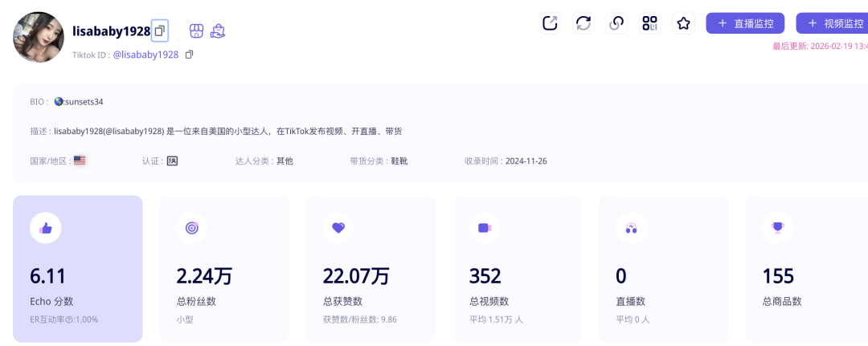The height and width of the screenshot is (346, 868).
Task: Click the 最后更新 timestamp text
Action: click(821, 47)
